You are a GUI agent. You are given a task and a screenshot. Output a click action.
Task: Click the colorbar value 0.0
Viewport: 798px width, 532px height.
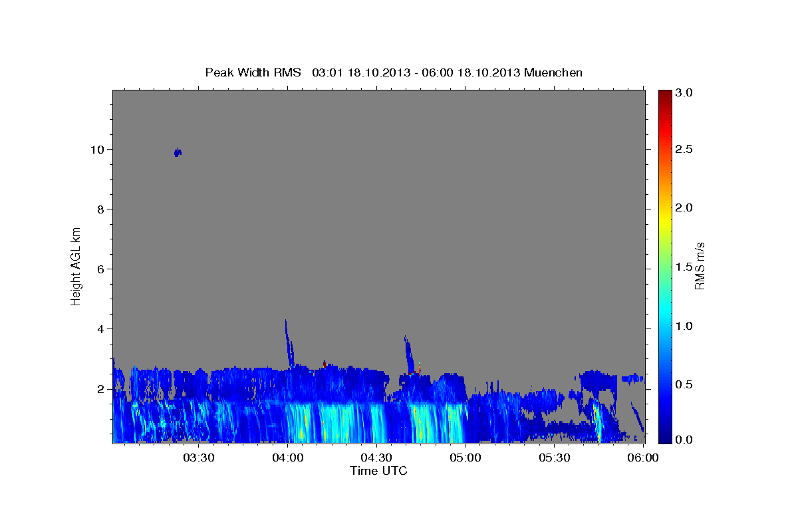pyautogui.click(x=685, y=440)
